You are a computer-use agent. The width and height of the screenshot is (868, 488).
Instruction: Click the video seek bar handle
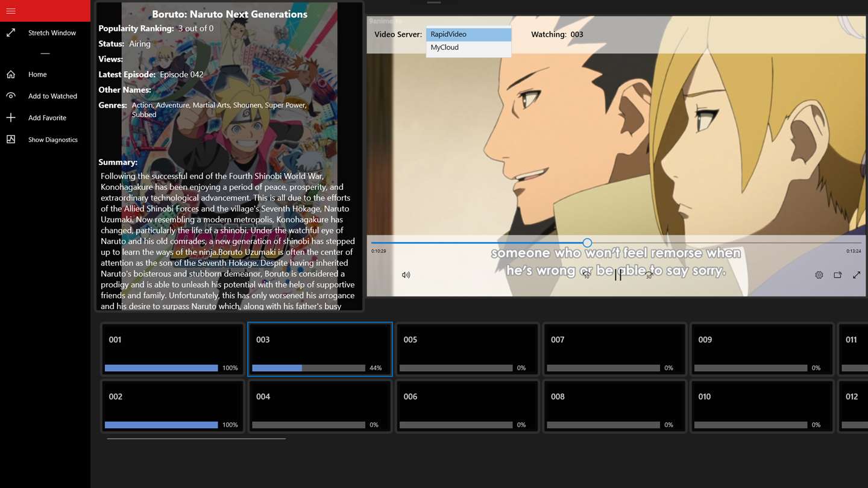(x=587, y=243)
